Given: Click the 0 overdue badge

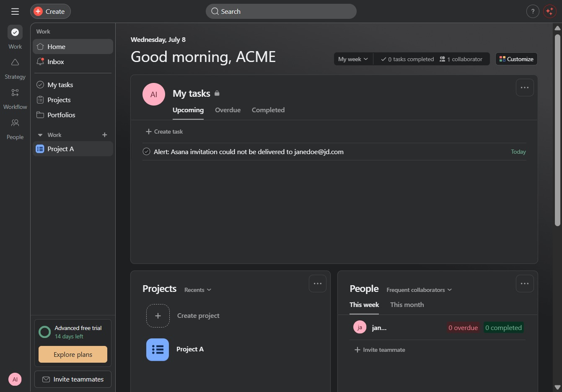Looking at the screenshot, I should pyautogui.click(x=463, y=328).
